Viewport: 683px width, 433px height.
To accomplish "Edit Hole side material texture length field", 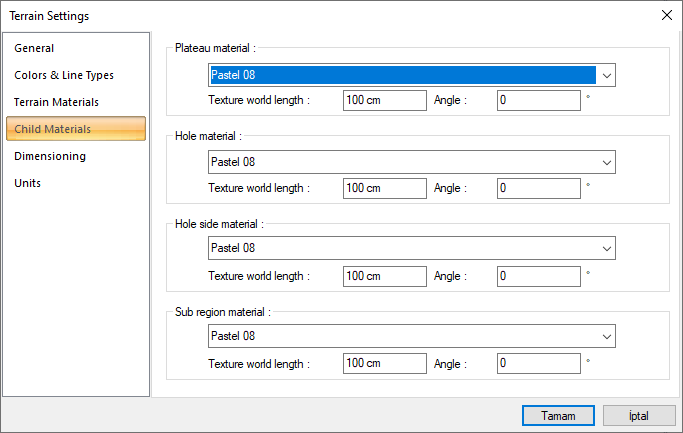I will click(x=384, y=275).
